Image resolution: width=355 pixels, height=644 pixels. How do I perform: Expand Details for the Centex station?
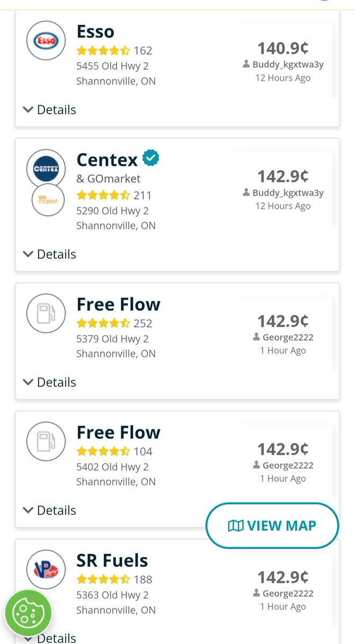(49, 254)
